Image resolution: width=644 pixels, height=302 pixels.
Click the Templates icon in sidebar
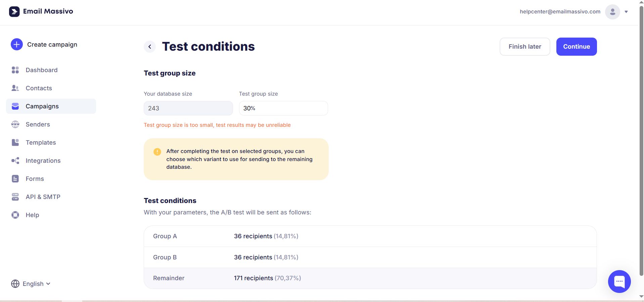click(x=15, y=142)
